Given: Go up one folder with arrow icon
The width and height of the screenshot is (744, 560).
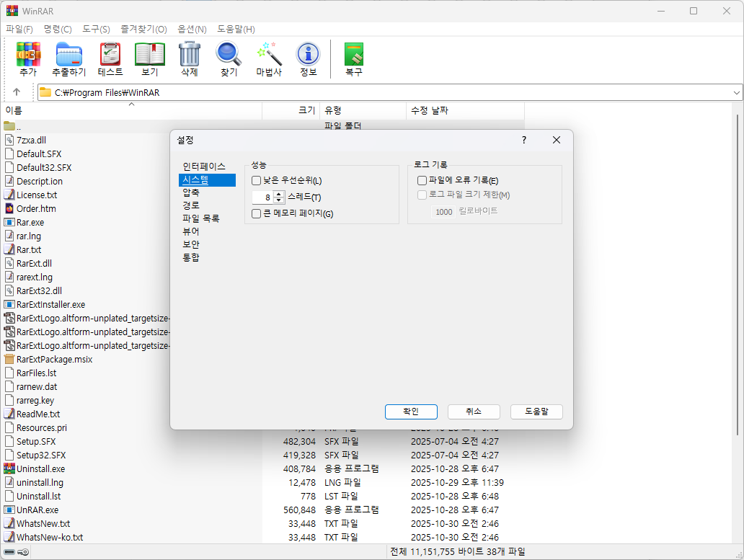Looking at the screenshot, I should point(17,92).
